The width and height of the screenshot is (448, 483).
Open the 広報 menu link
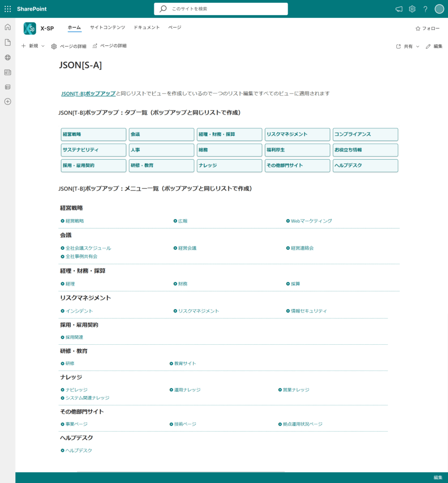tap(183, 221)
